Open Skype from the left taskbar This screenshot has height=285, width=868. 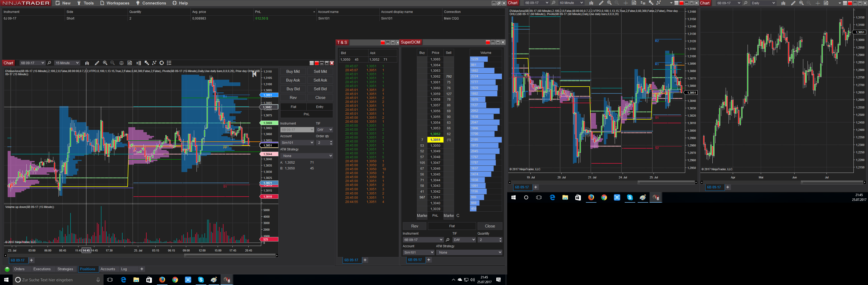click(201, 280)
